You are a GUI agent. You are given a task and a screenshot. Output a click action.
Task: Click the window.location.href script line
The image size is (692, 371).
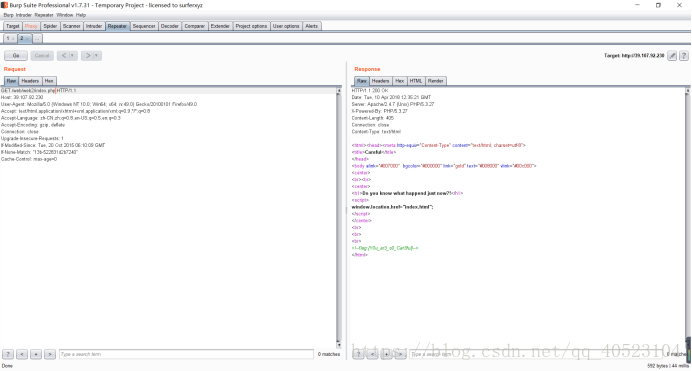tap(392, 207)
